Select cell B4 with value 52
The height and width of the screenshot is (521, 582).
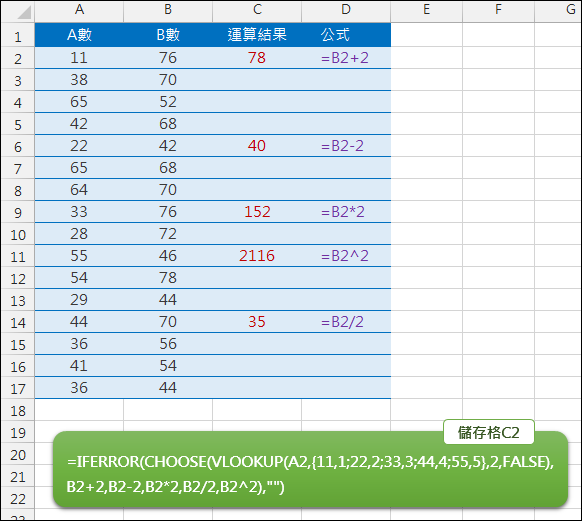tap(168, 101)
